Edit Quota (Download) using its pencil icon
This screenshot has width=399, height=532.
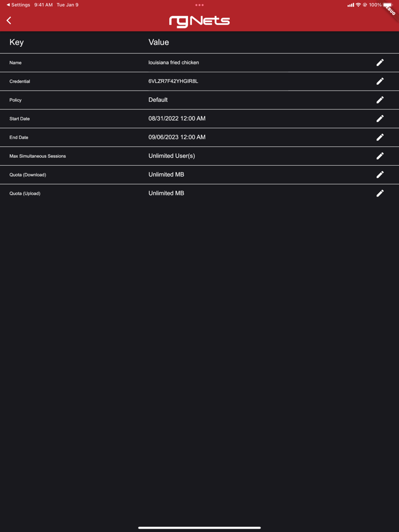point(380,174)
